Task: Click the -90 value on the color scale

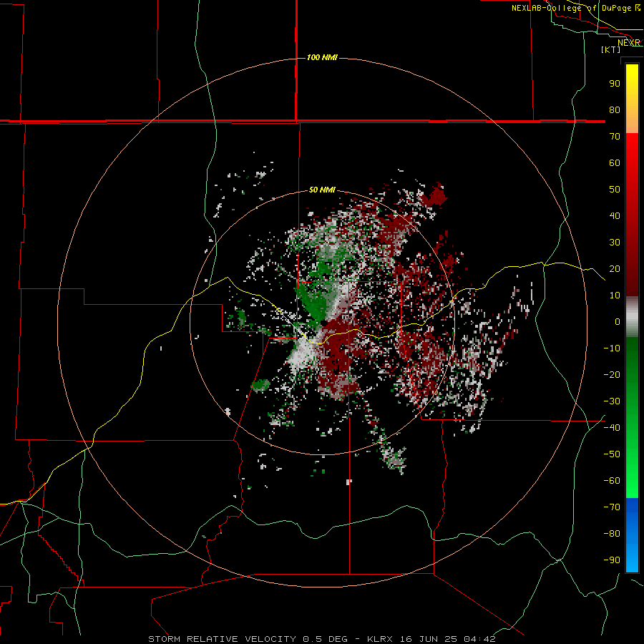Action: [x=612, y=560]
